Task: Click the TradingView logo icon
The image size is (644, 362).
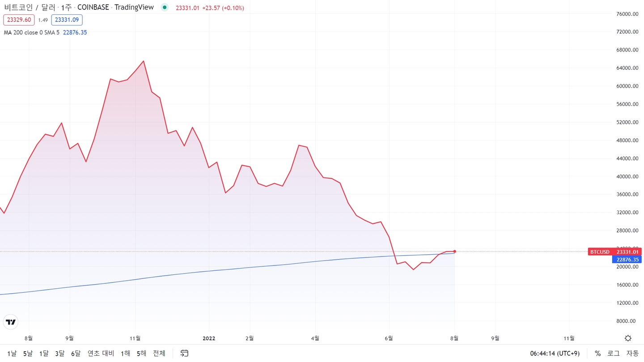Action: 11,322
